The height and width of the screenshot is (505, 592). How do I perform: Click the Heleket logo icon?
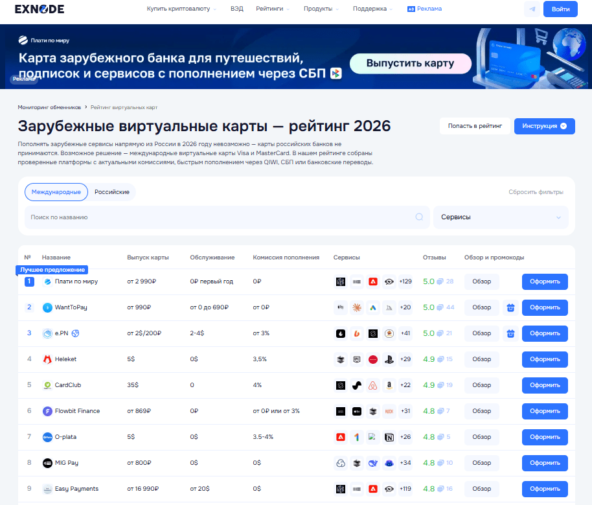coord(48,359)
